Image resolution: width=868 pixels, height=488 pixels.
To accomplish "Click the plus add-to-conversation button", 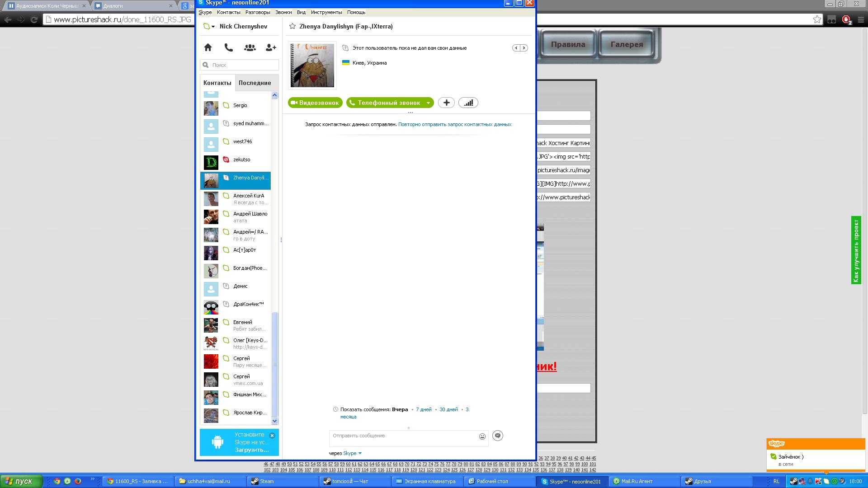I will (446, 103).
